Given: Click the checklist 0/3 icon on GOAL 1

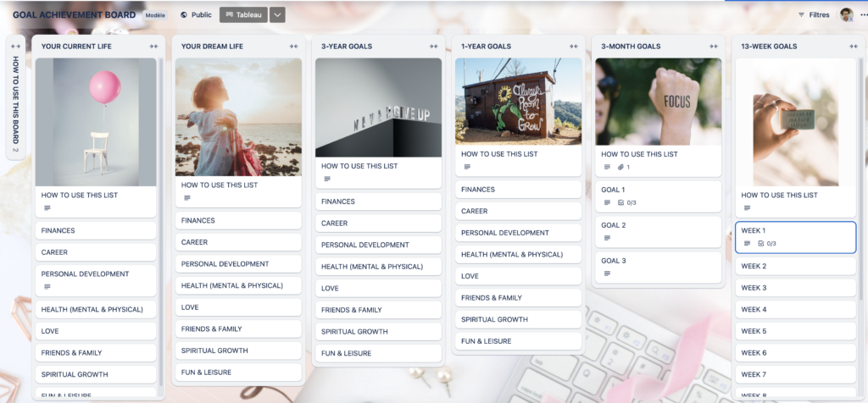Looking at the screenshot, I should pyautogui.click(x=627, y=202).
